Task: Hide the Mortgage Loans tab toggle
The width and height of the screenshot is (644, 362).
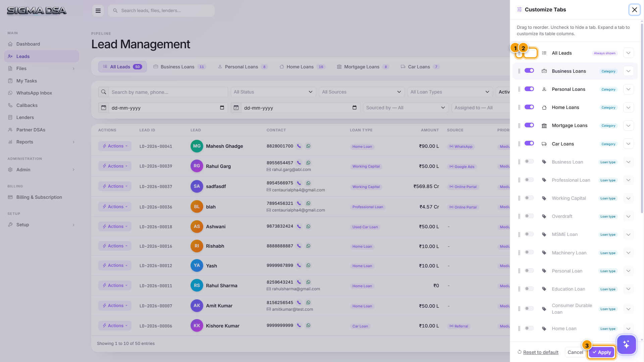Action: [x=529, y=125]
